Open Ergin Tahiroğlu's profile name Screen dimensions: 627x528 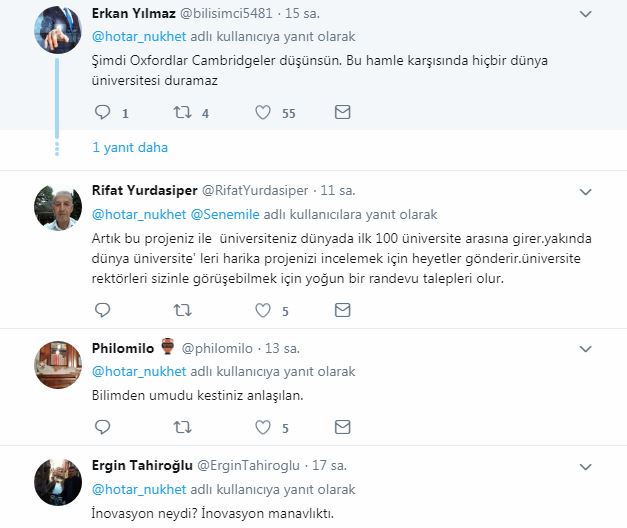[x=142, y=466]
